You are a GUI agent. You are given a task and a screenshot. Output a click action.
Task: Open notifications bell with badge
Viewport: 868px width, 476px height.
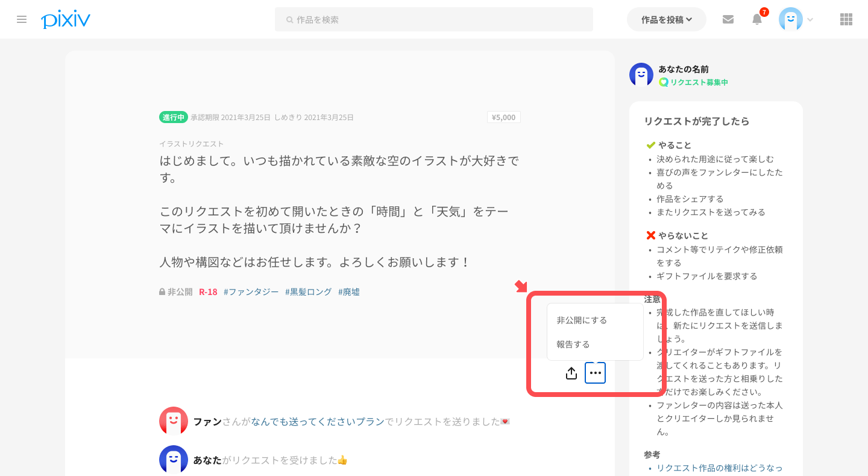click(757, 19)
